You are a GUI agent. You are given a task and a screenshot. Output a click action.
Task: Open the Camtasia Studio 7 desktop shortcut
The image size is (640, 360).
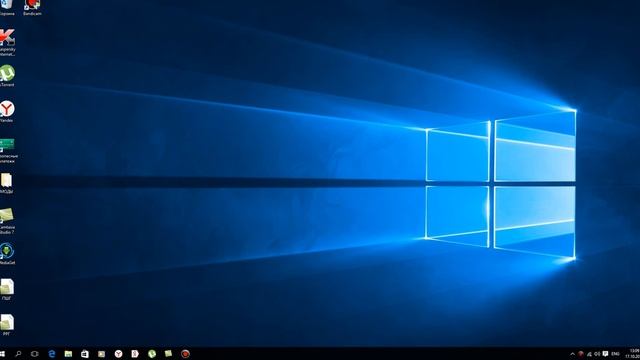7,221
